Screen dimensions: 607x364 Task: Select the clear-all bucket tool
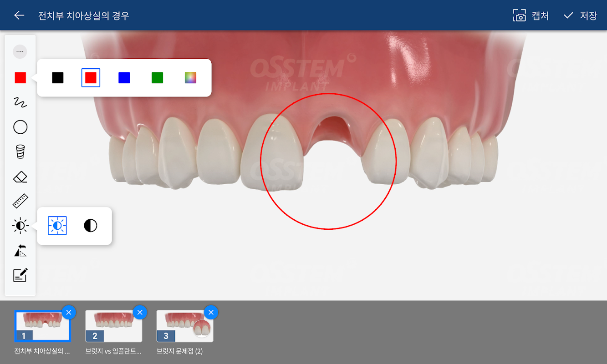20,152
